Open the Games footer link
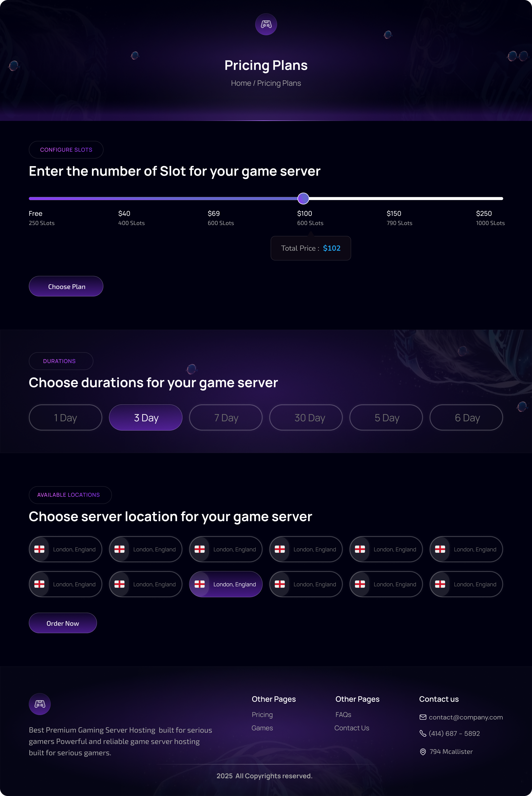Screen dimensions: 532x796 (x=262, y=728)
